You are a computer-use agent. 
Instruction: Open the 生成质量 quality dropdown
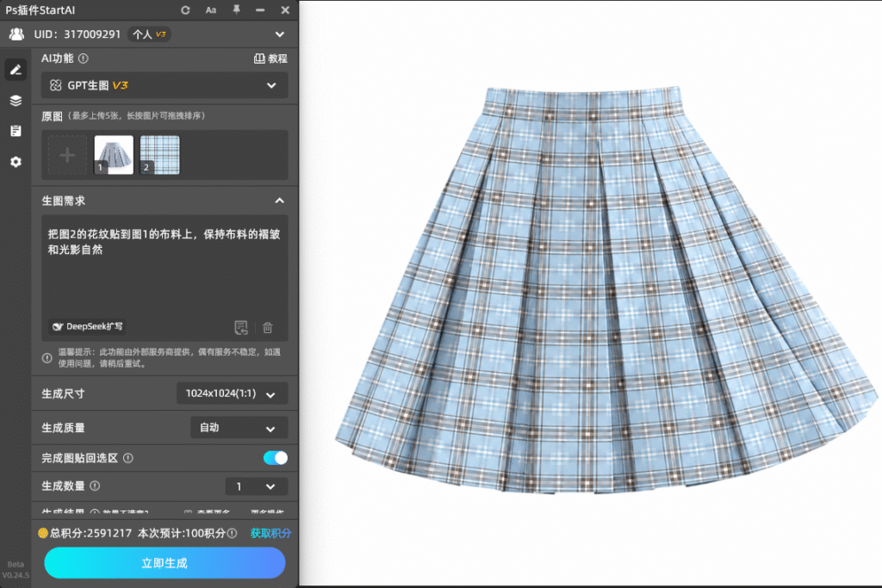(x=239, y=428)
